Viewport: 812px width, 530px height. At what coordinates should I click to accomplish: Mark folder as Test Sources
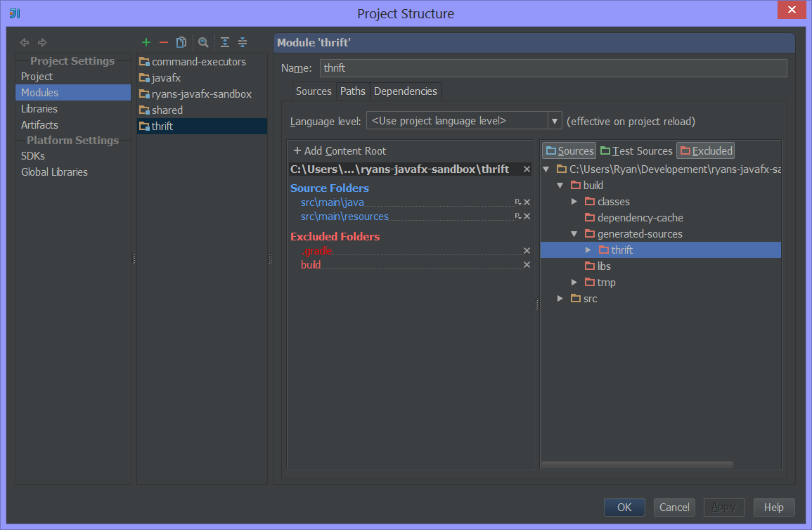pos(636,150)
